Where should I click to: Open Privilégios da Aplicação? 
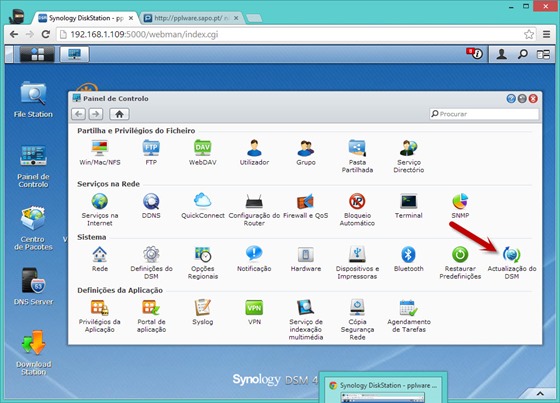click(100, 316)
